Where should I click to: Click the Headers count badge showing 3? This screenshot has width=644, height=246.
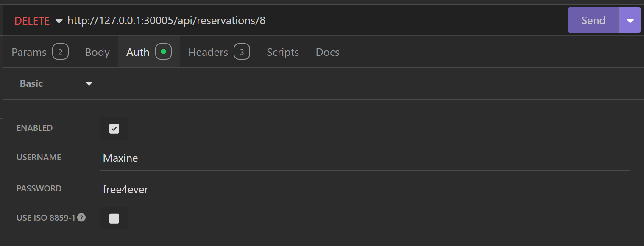242,52
